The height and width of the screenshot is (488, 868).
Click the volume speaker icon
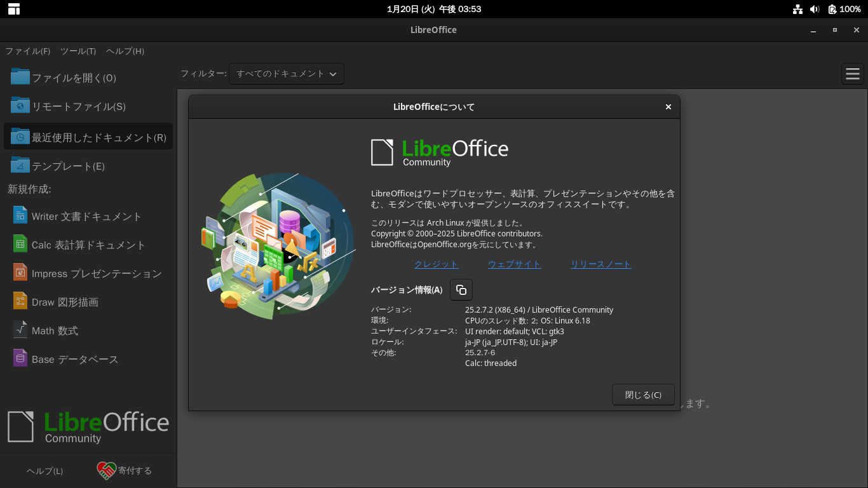(x=815, y=9)
